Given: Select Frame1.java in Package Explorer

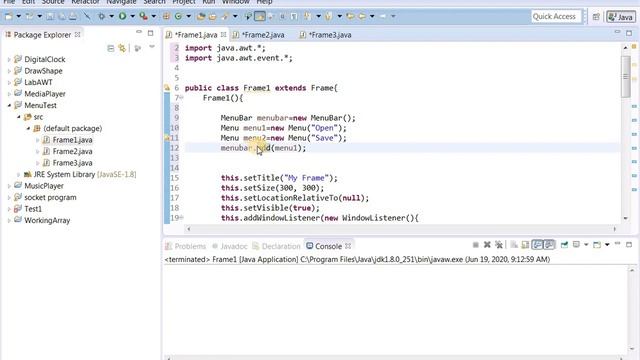Looking at the screenshot, I should tap(72, 140).
